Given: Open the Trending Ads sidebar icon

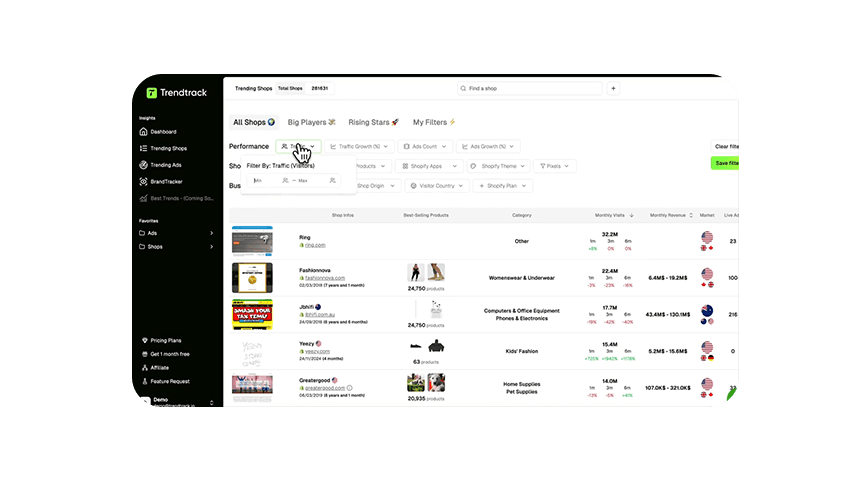Looking at the screenshot, I should pos(143,165).
